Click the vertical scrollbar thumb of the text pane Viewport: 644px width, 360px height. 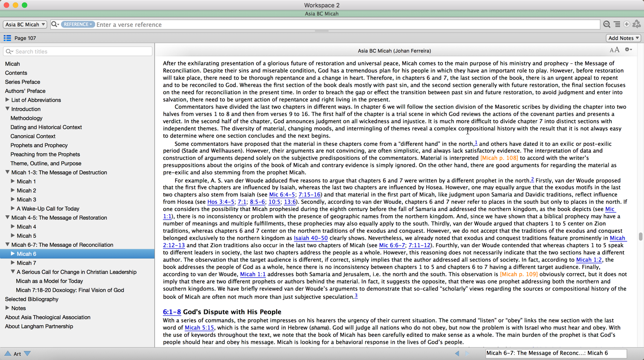[x=640, y=236]
